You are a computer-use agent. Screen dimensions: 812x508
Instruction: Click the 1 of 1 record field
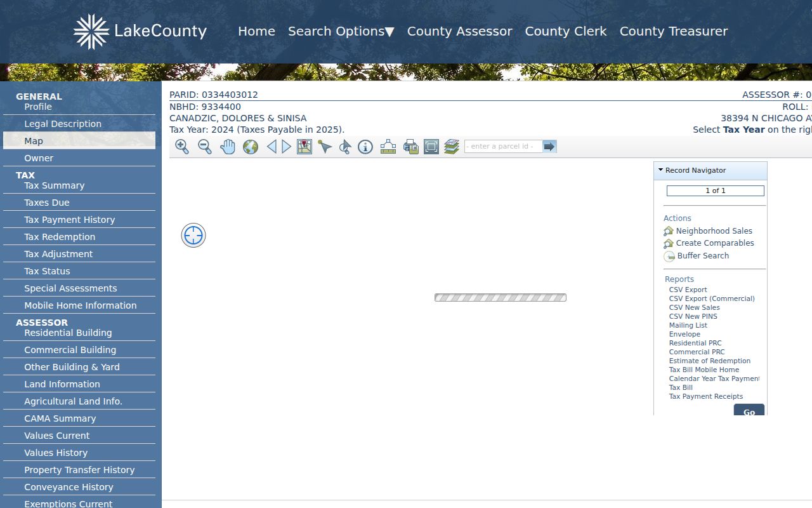[716, 190]
